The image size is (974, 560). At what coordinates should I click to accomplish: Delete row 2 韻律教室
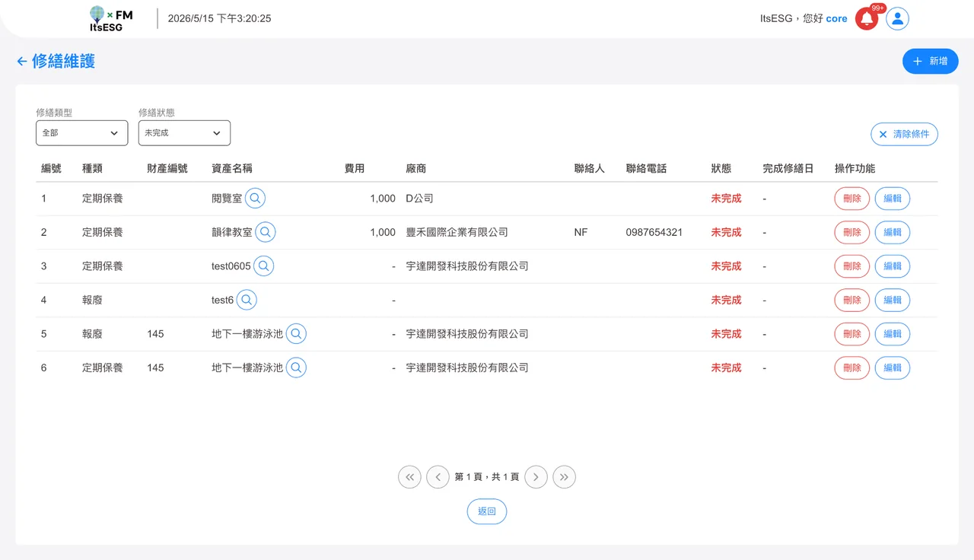click(852, 232)
